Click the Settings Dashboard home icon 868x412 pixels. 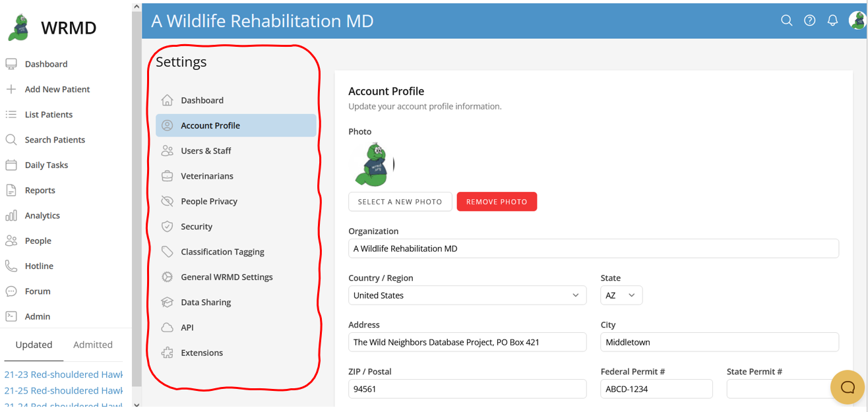coord(168,100)
